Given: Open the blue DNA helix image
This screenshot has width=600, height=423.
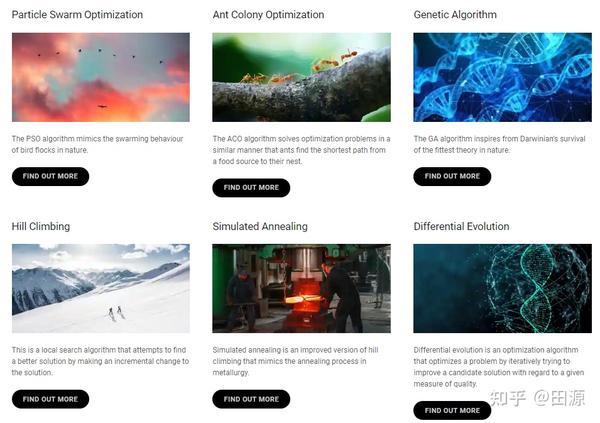Looking at the screenshot, I should (502, 77).
